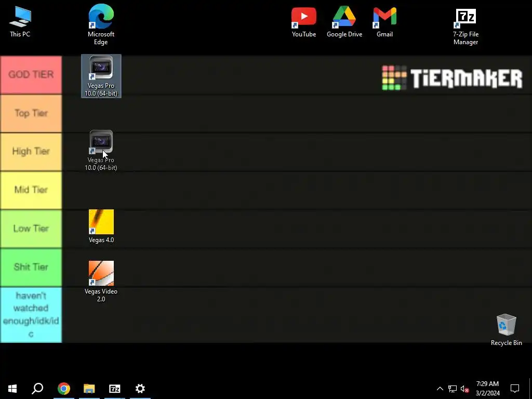
Task: Open the Windows Start menu
Action: click(12, 389)
